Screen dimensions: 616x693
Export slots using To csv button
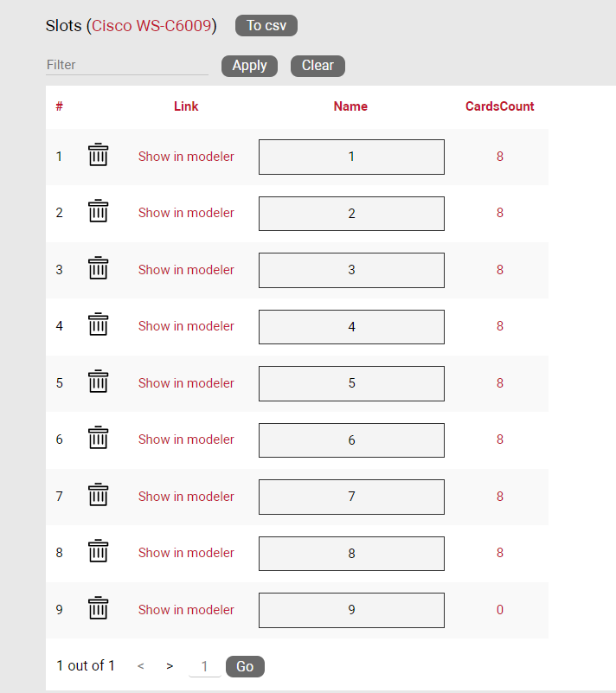tap(266, 26)
